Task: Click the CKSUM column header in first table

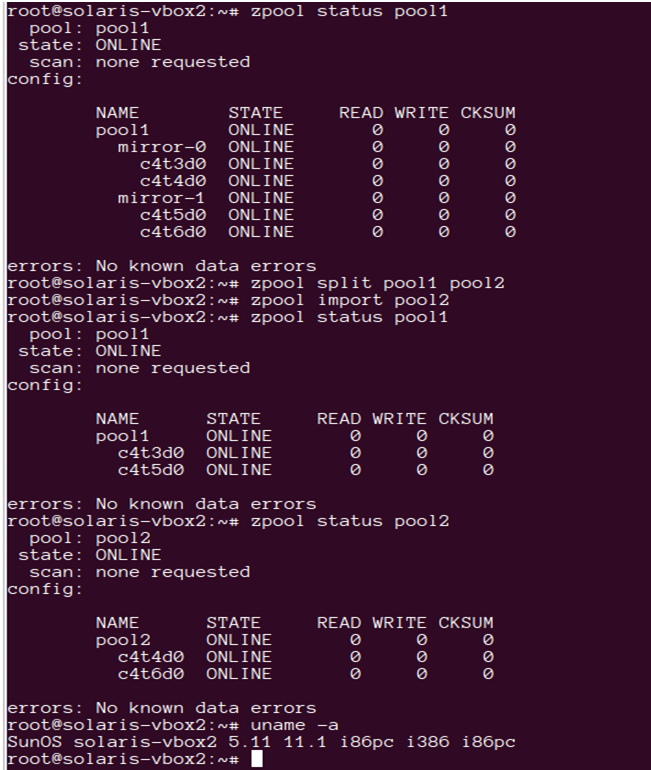Action: [488, 112]
